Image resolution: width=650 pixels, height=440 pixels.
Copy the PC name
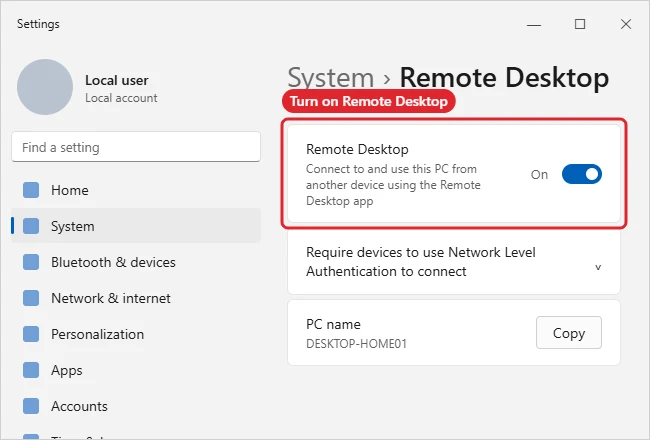coord(568,333)
